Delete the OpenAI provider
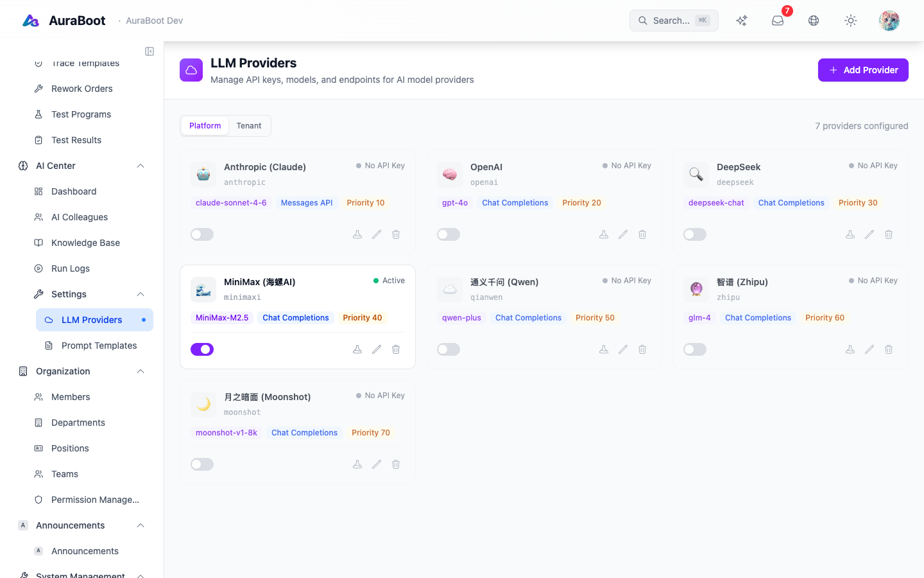Viewport: 924px width, 578px height. tap(642, 234)
